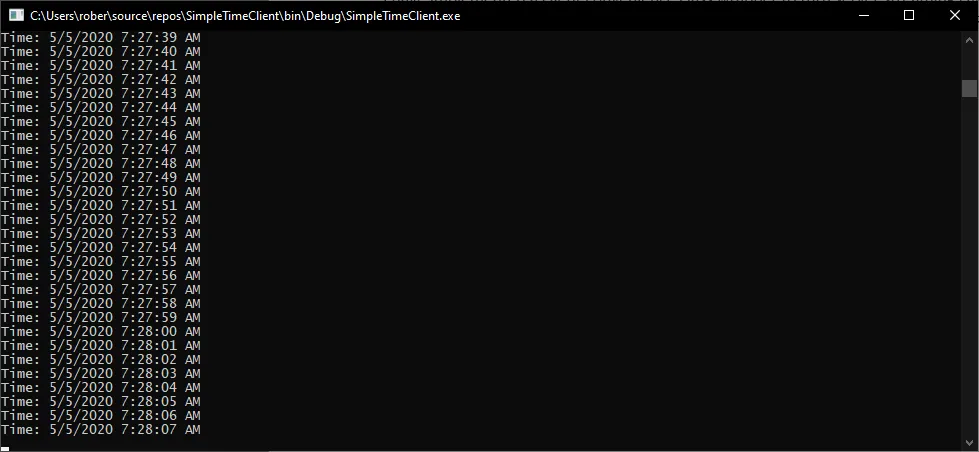Click the line Time: 5/5/2020 7:27:39 AM

click(x=101, y=37)
